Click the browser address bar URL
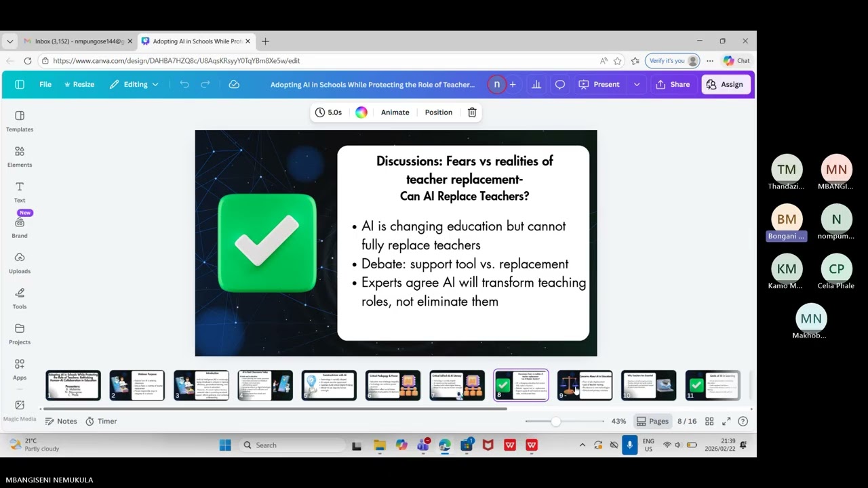 (176, 61)
